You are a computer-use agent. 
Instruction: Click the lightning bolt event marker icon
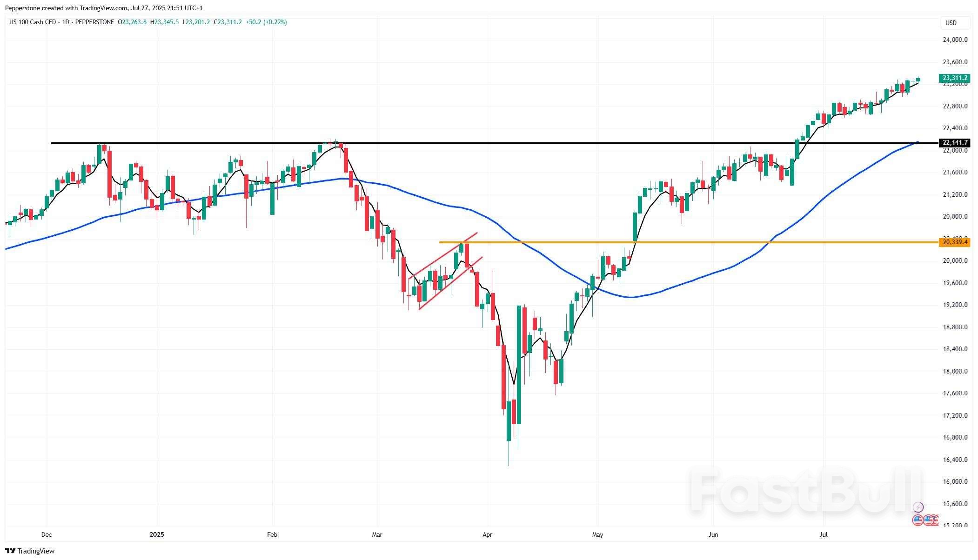pos(918,507)
